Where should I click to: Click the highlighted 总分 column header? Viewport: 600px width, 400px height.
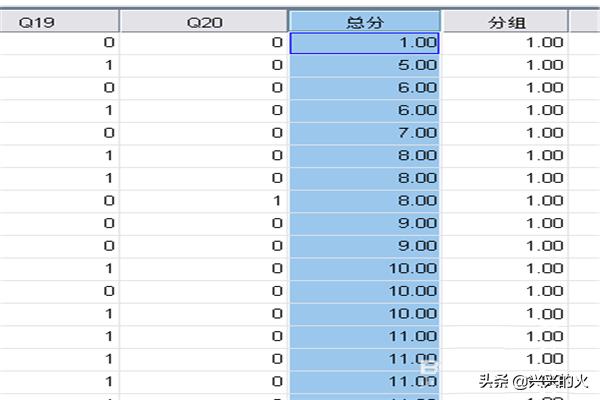[x=365, y=21]
